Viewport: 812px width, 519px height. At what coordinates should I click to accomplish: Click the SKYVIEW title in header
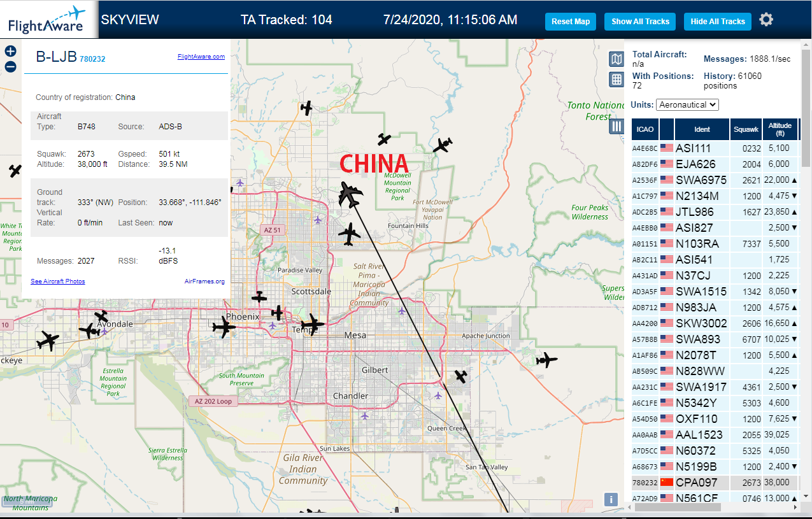coord(130,20)
